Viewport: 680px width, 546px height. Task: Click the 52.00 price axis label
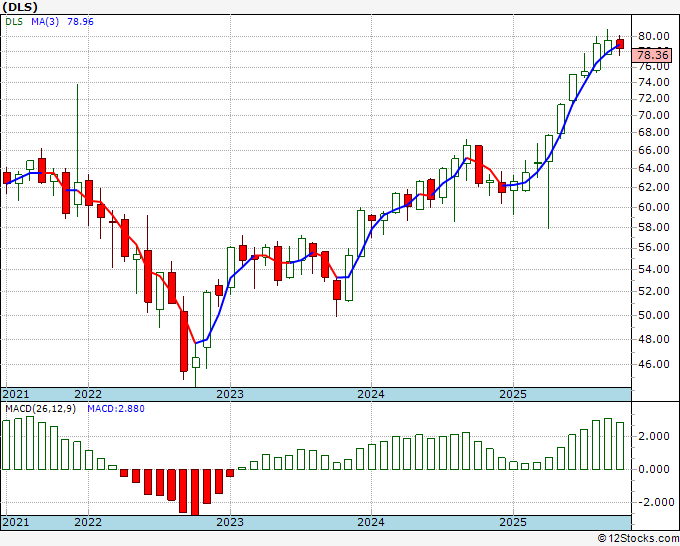[x=654, y=291]
